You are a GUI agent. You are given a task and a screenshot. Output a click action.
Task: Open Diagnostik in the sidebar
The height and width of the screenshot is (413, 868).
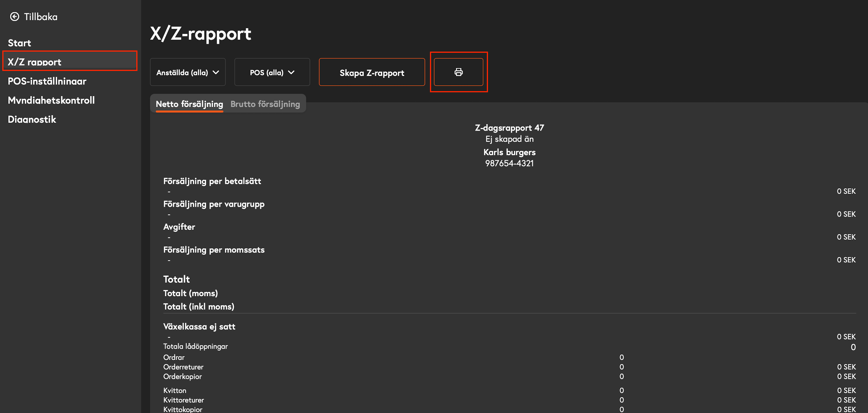[32, 119]
